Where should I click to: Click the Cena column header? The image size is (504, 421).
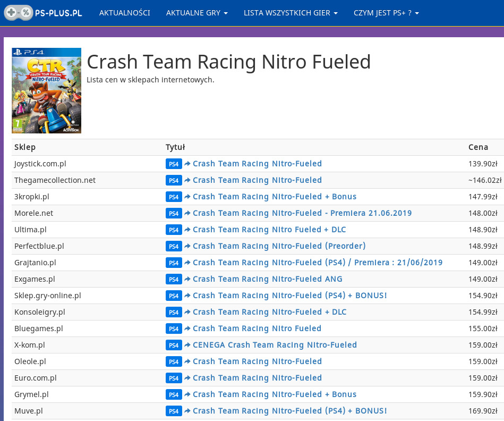(478, 147)
